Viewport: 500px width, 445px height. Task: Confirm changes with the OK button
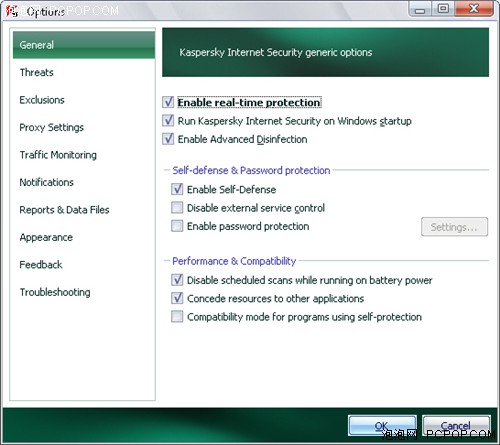pos(382,426)
